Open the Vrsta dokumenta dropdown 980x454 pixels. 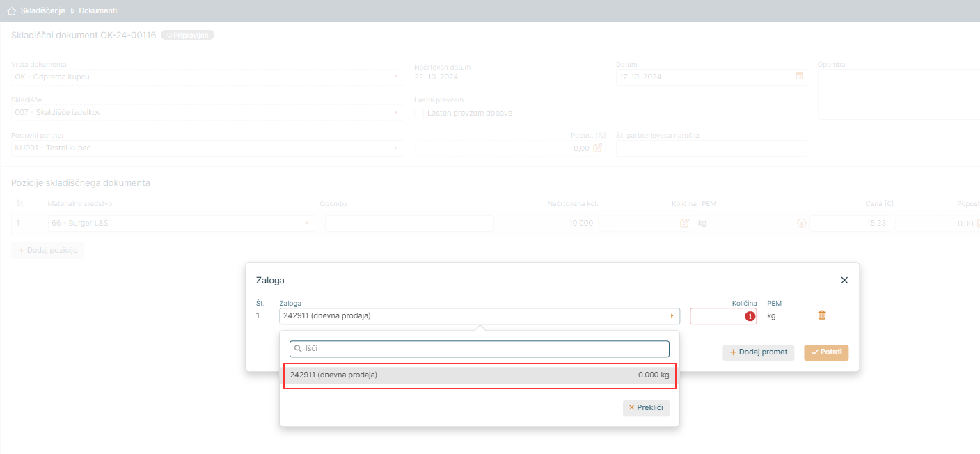(x=207, y=77)
